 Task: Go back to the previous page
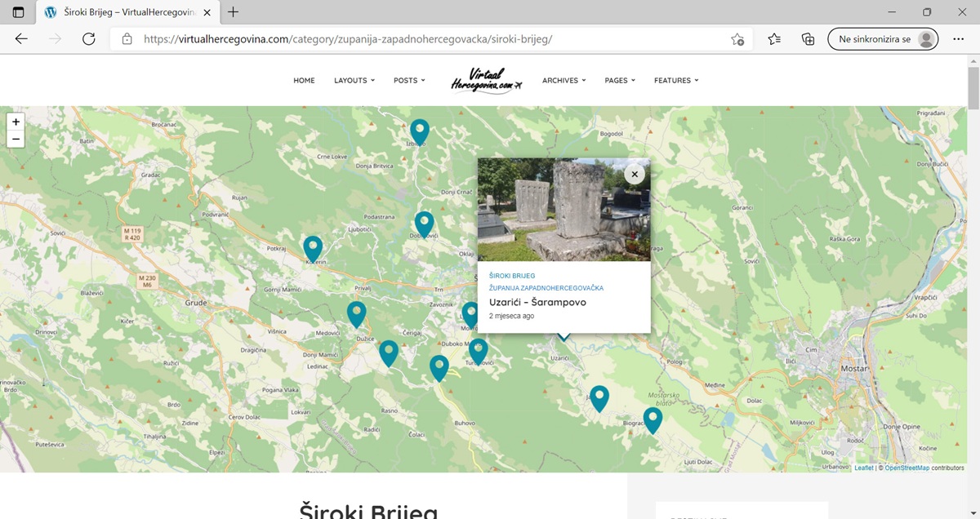click(21, 39)
